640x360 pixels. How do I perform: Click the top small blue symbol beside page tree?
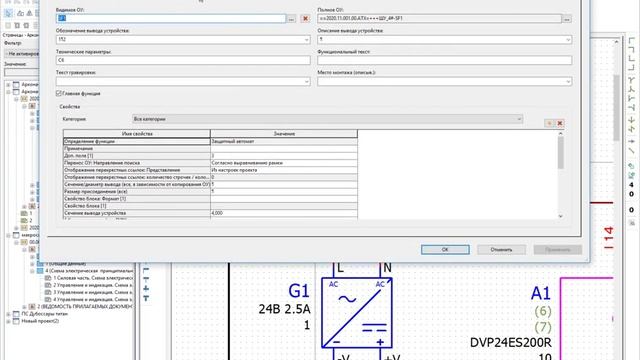click(x=146, y=270)
